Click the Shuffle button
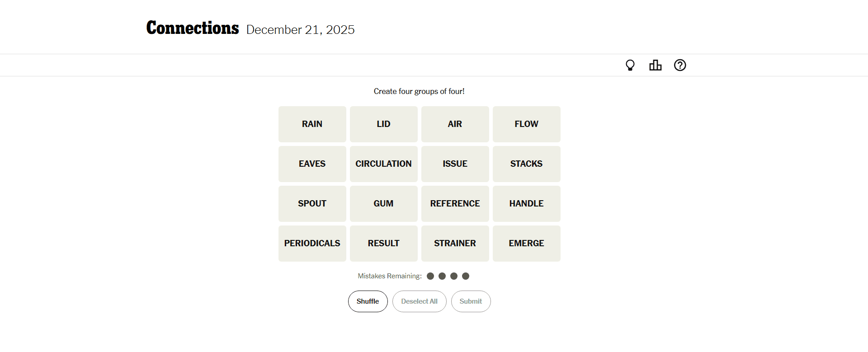This screenshot has height=352, width=868. click(x=368, y=301)
